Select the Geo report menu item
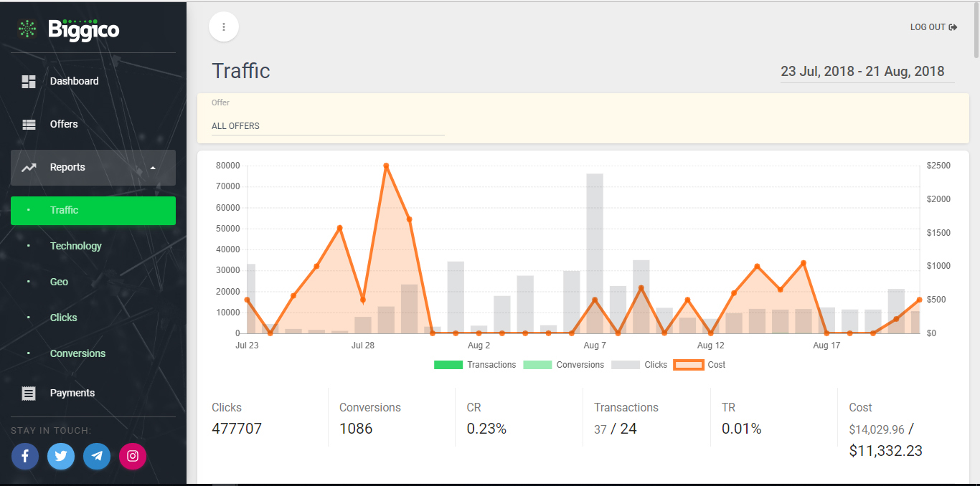The height and width of the screenshot is (486, 980). pos(59,282)
